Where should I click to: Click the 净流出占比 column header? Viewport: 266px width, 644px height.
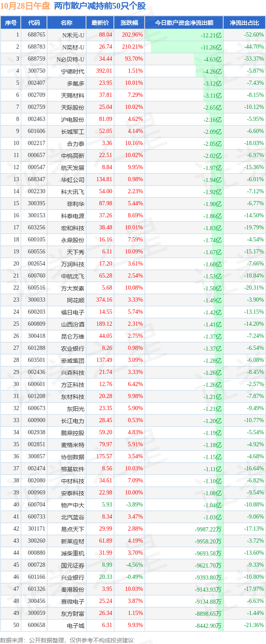pos(244,23)
